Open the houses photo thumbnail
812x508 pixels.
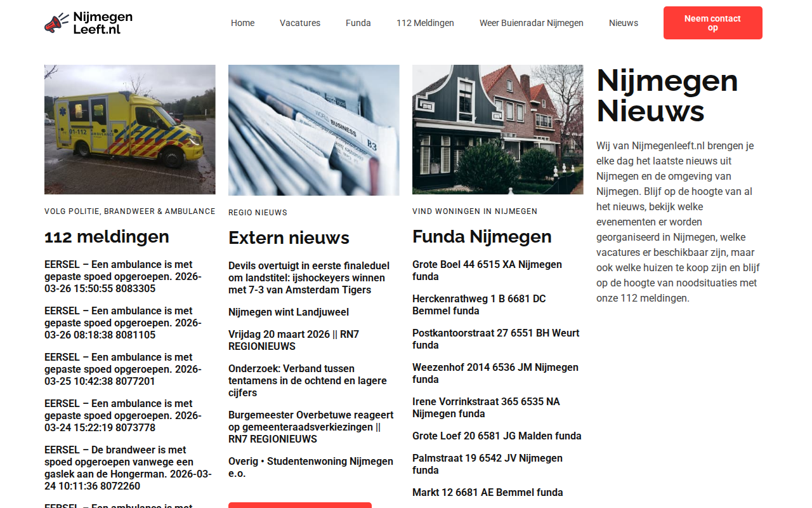498,130
